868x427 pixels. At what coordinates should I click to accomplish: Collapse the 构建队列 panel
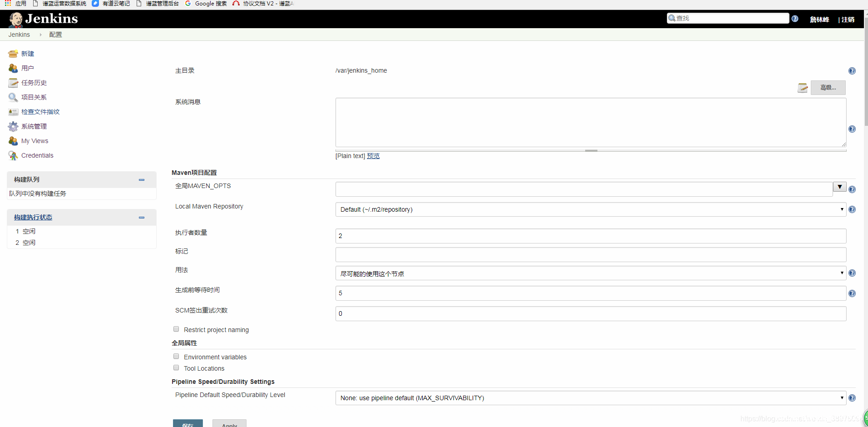142,179
